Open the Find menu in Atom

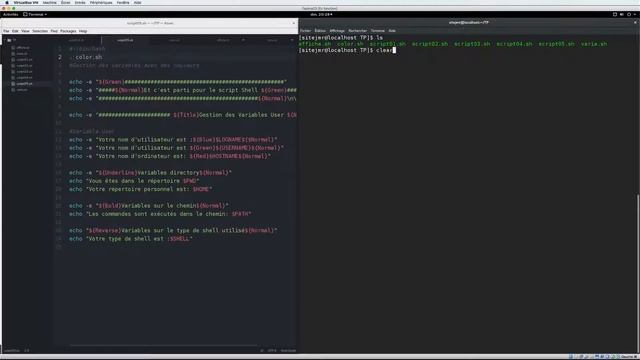pos(54,31)
